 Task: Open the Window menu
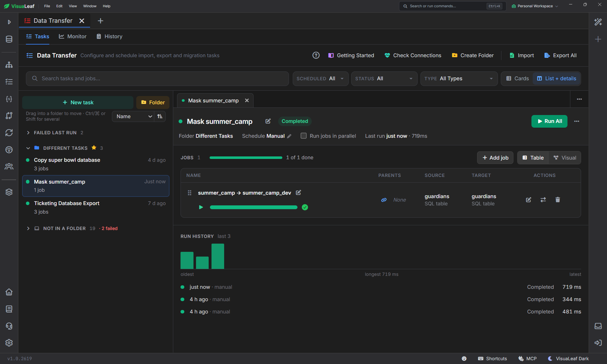point(90,6)
